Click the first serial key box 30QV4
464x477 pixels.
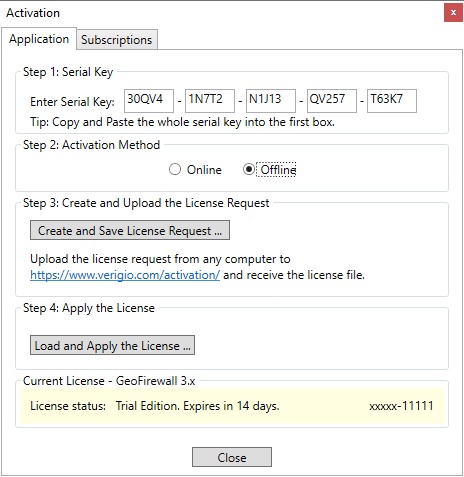tap(149, 101)
